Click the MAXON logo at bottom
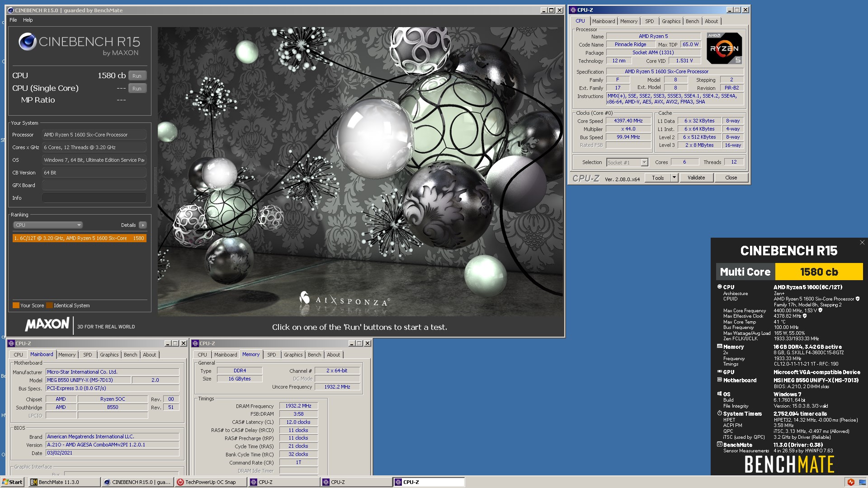This screenshot has height=488, width=868. pos(47,324)
